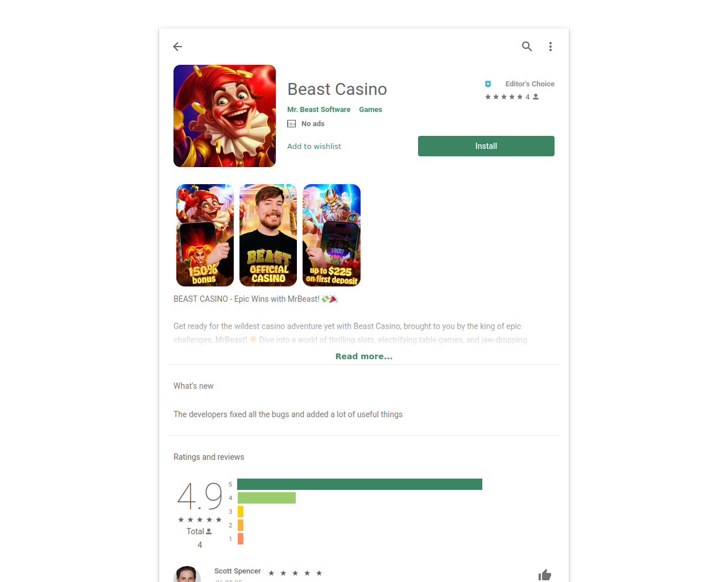Viewport: 728px width, 582px height.
Task: Install the Beast Casino app
Action: click(486, 146)
